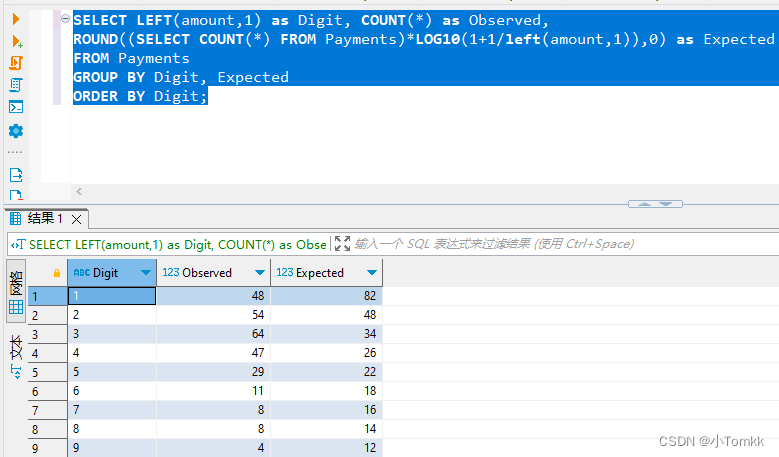Select the Expected cell with value 26

(326, 353)
